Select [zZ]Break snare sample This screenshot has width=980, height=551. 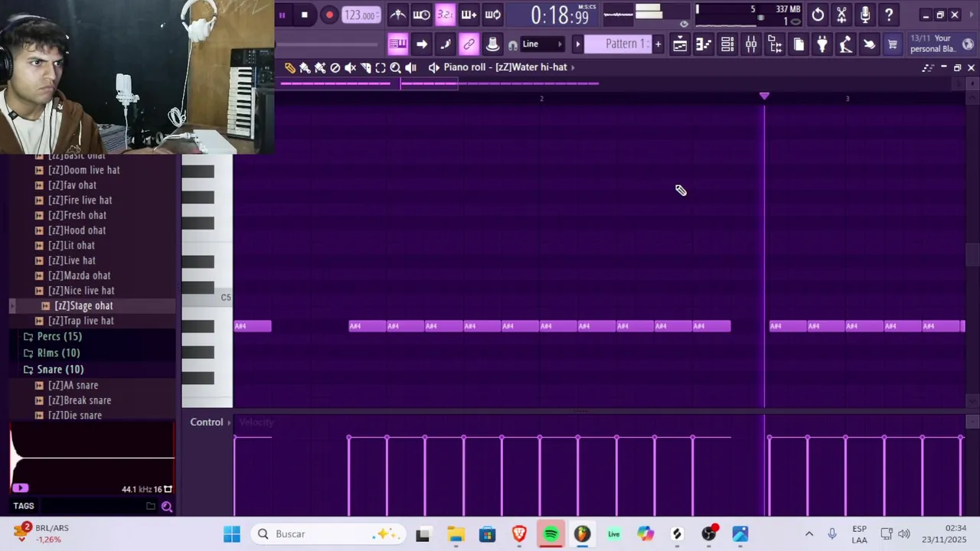pos(79,400)
